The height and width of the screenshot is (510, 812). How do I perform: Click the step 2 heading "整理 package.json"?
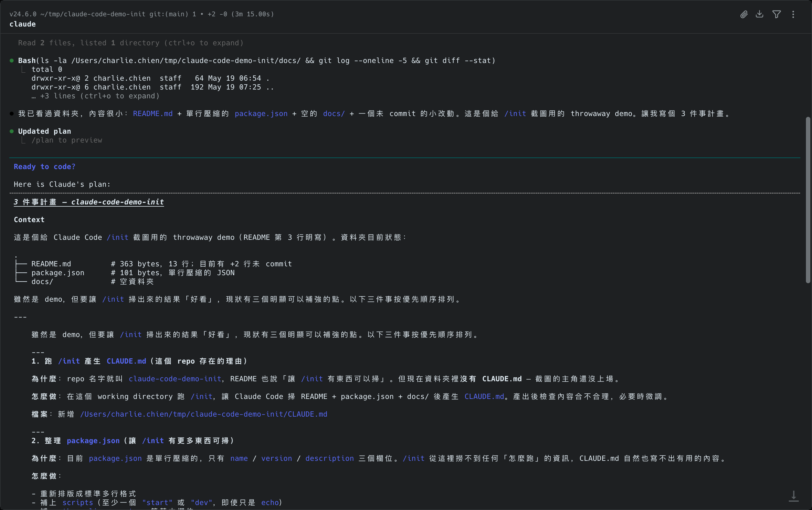point(82,441)
